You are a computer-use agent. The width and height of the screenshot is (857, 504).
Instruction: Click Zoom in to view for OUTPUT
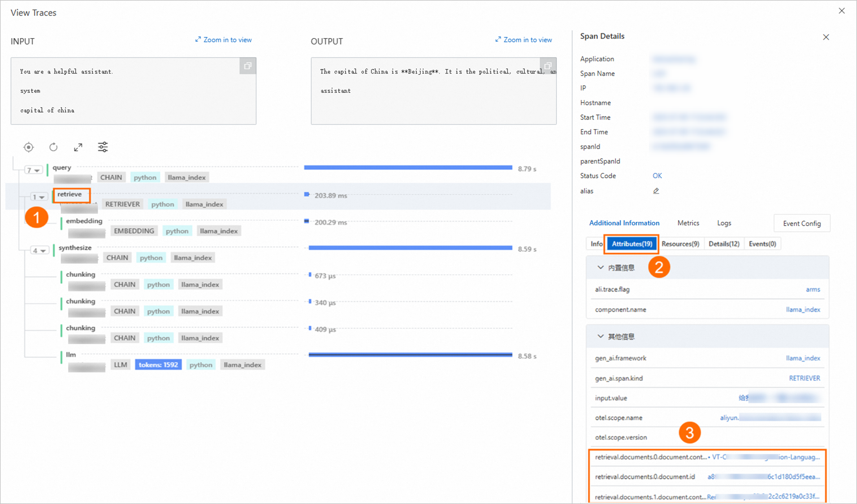tap(524, 40)
